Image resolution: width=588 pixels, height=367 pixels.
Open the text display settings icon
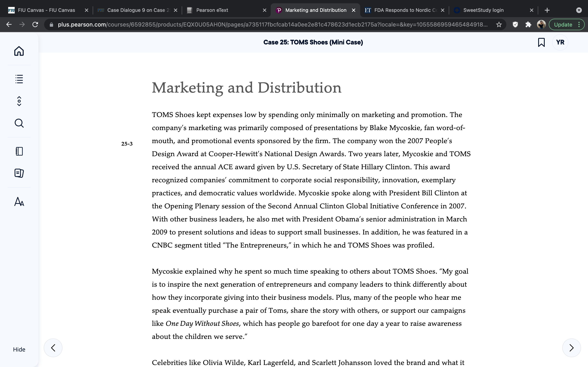click(x=19, y=201)
